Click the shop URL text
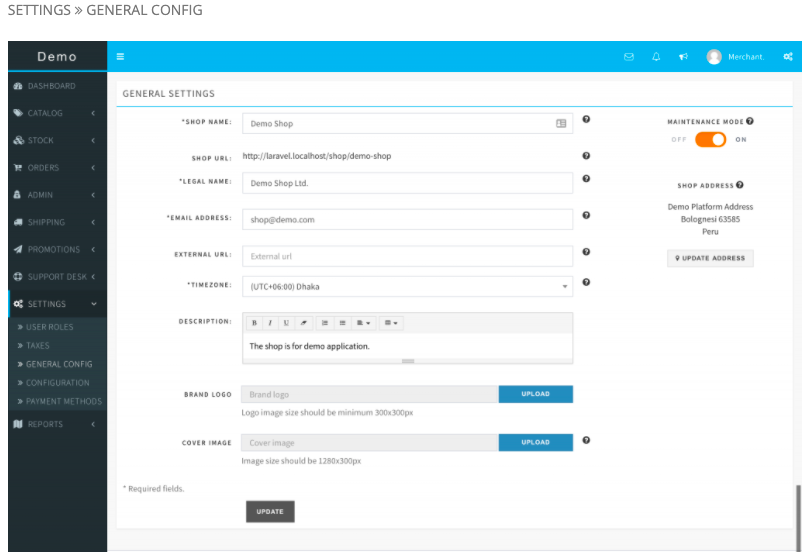 (x=317, y=156)
